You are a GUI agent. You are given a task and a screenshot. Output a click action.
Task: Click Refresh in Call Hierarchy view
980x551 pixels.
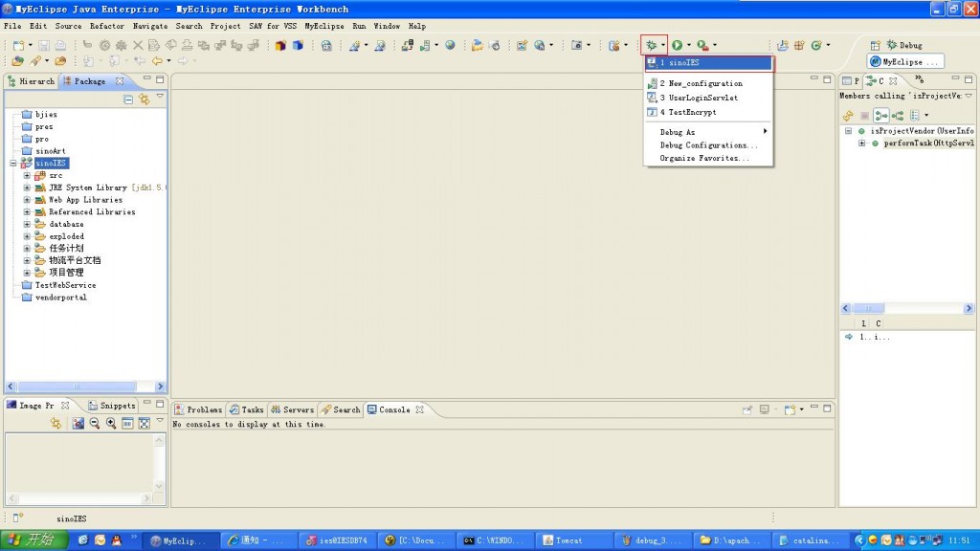click(x=848, y=116)
